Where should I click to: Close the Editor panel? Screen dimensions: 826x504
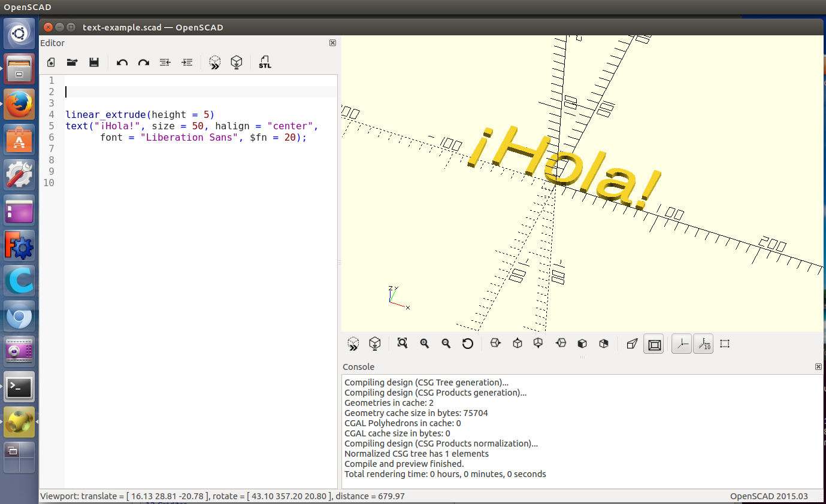click(333, 43)
